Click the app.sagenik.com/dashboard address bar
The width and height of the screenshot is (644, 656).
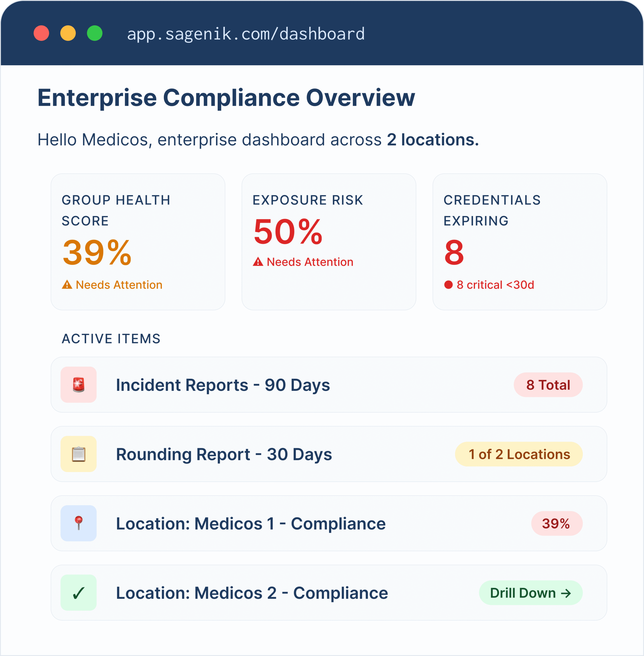246,34
